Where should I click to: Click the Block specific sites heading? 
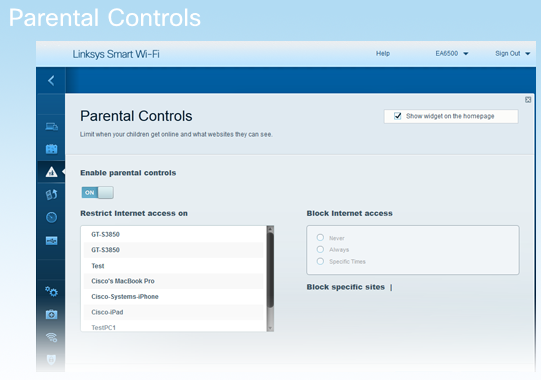coord(346,287)
